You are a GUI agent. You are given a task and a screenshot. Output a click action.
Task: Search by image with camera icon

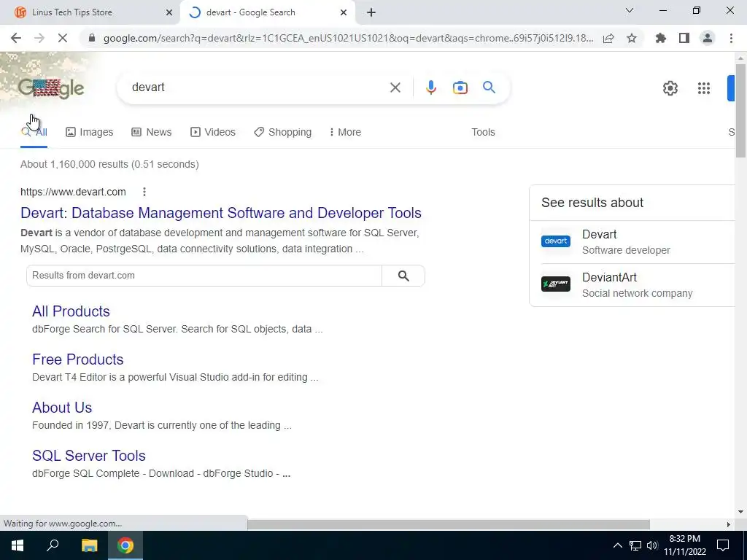[460, 87]
